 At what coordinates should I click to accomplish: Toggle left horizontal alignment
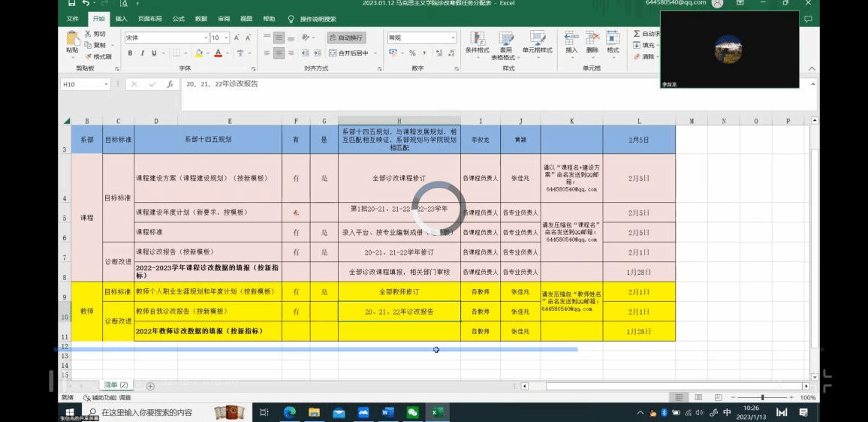pos(267,53)
